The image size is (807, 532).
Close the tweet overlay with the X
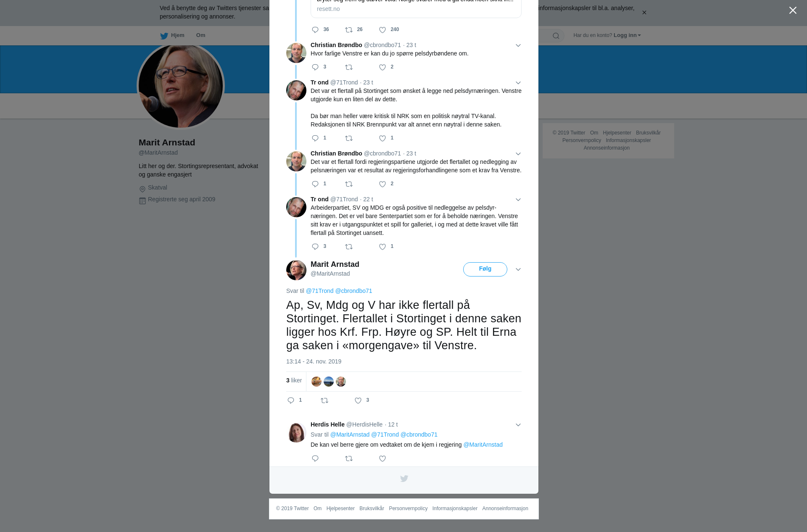pos(793,11)
